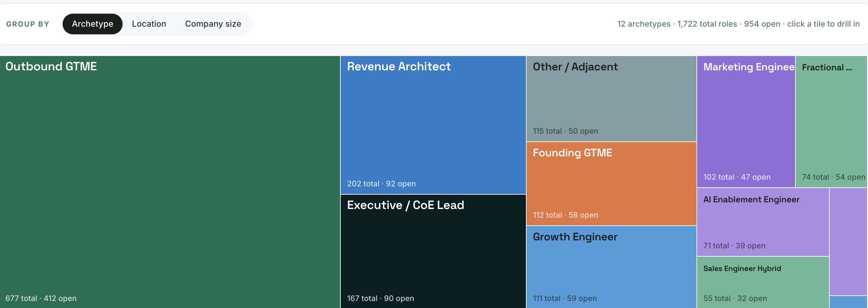Select the Marketing Engineer tile

coord(746,121)
